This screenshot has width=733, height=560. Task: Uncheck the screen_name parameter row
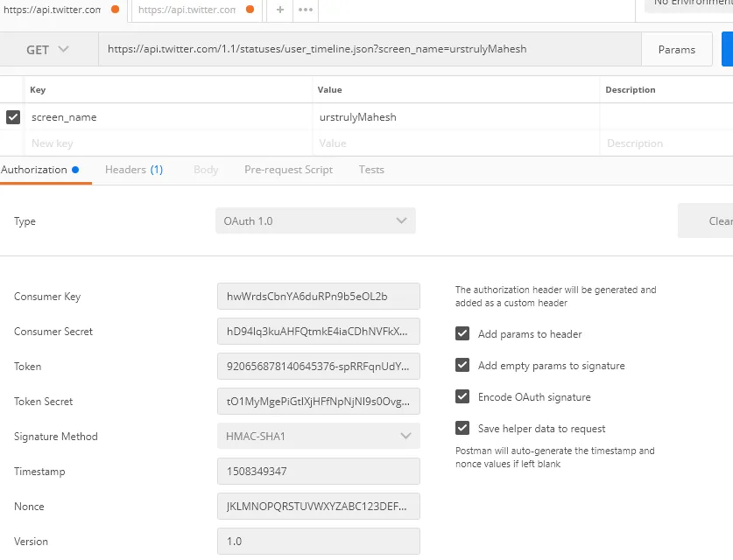(x=13, y=116)
